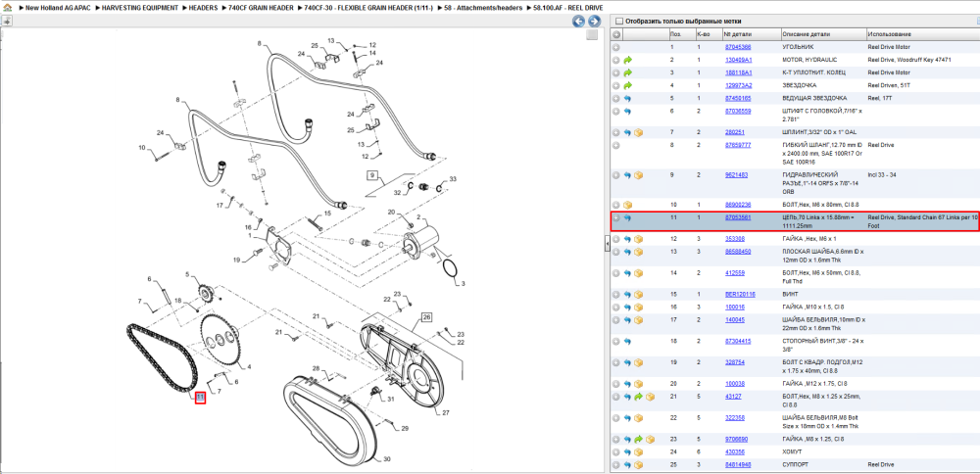Expand row of part 87045386 with plus
The width and height of the screenshot is (980, 474).
(616, 47)
